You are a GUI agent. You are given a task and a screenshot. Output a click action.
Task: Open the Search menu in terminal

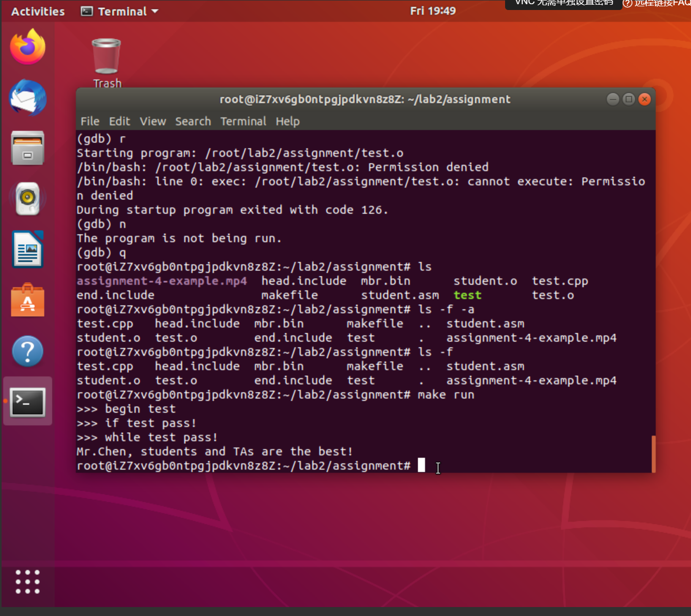pos(193,122)
